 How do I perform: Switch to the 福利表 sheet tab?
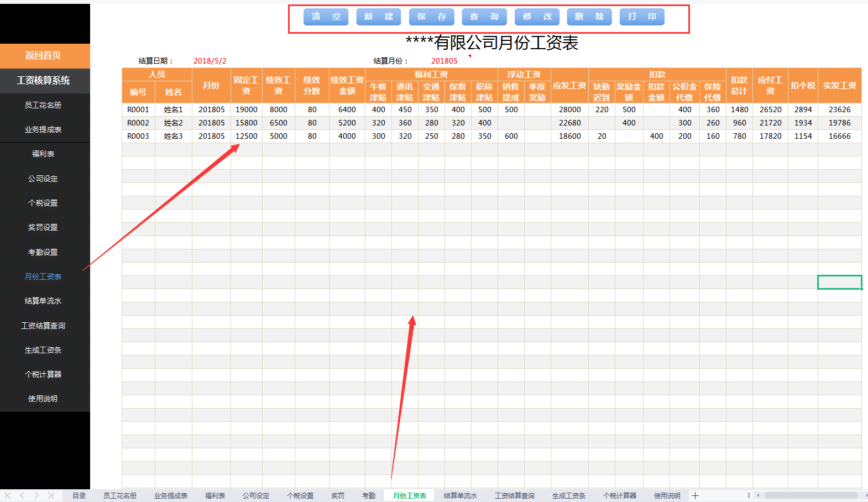(215, 495)
